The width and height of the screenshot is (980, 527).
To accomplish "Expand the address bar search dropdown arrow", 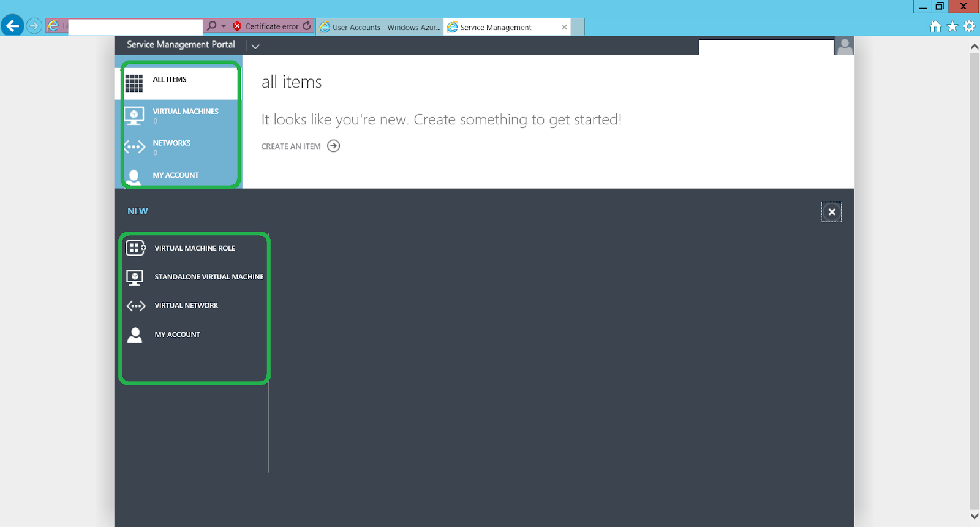I will pos(224,26).
